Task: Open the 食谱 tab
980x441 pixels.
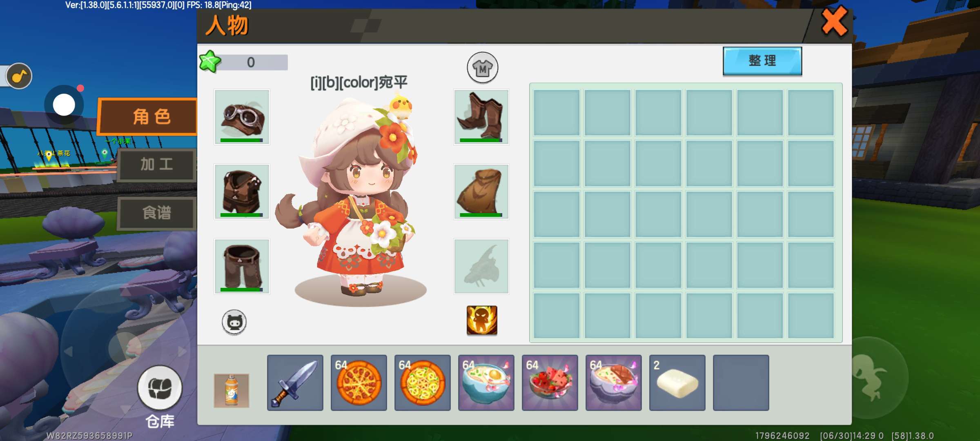Action: pyautogui.click(x=157, y=213)
